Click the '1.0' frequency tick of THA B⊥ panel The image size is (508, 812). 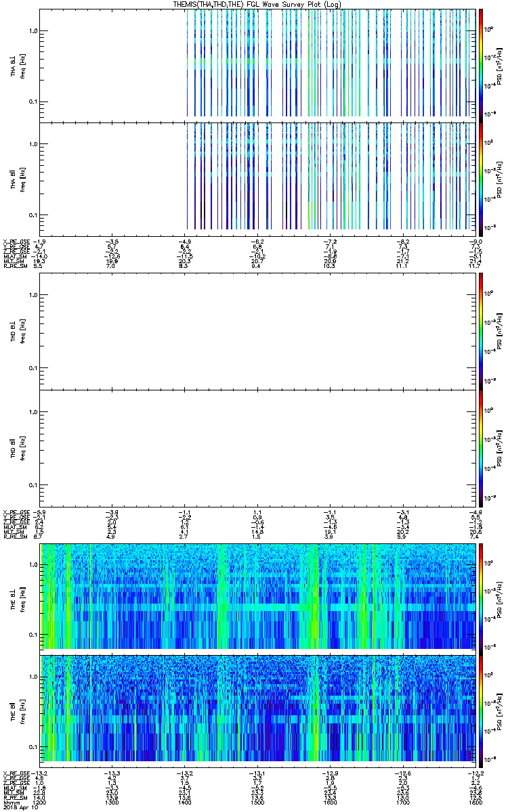33,31
